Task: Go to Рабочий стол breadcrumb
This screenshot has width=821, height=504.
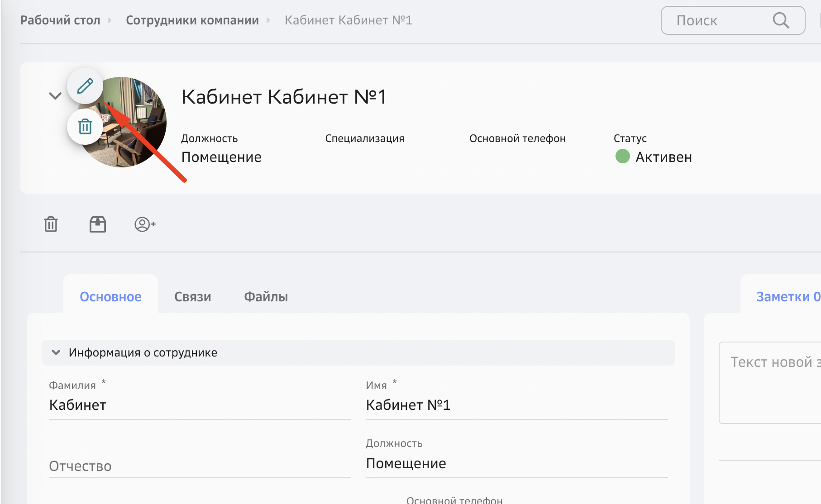Action: click(x=60, y=20)
